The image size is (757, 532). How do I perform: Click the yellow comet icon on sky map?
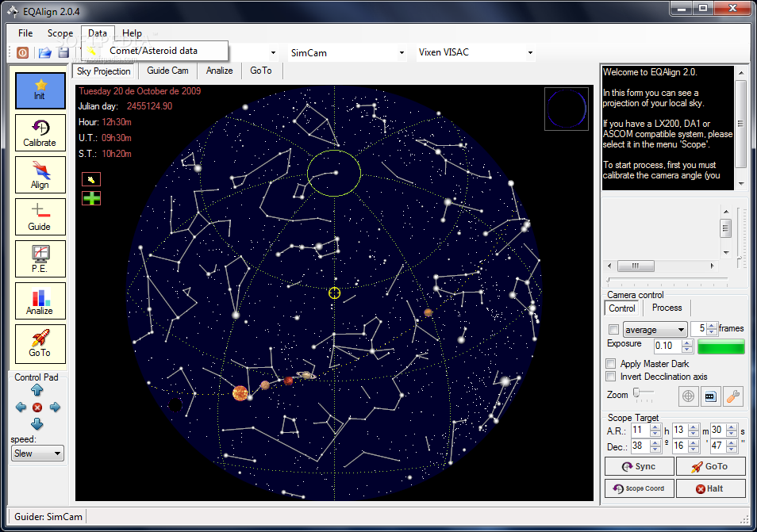point(91,179)
